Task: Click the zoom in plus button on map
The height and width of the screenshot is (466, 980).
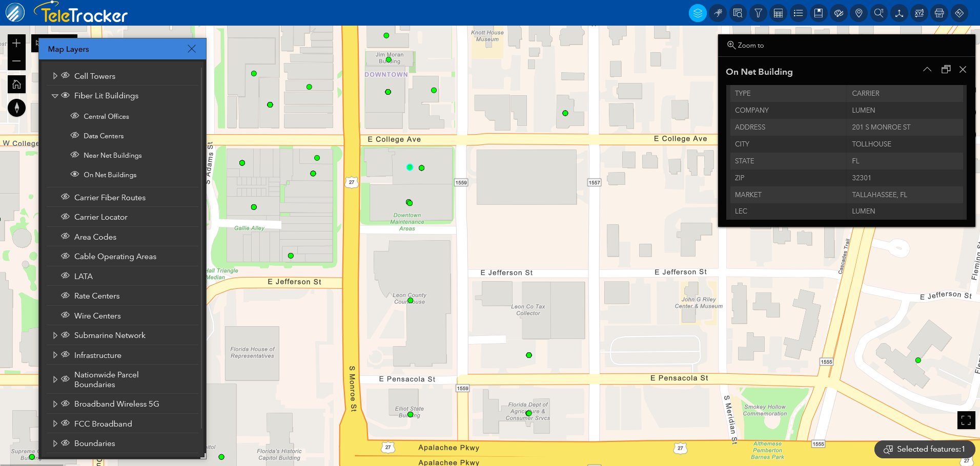Action: coord(16,43)
